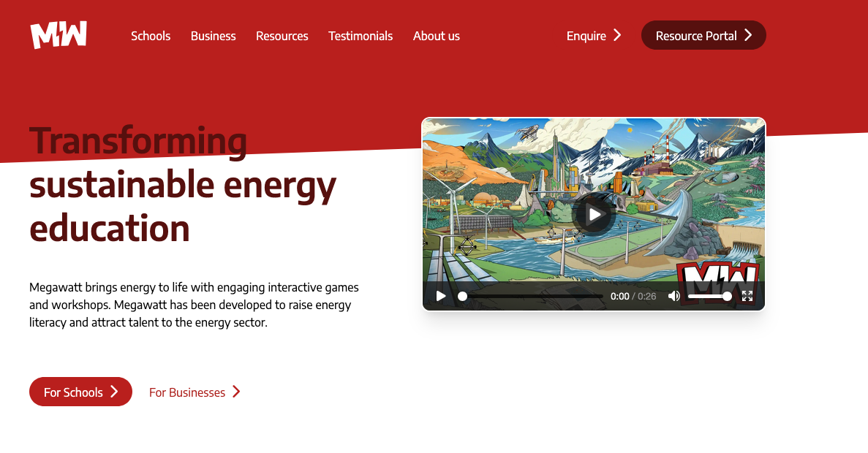The image size is (868, 453).
Task: Navigate to About us
Action: click(436, 36)
